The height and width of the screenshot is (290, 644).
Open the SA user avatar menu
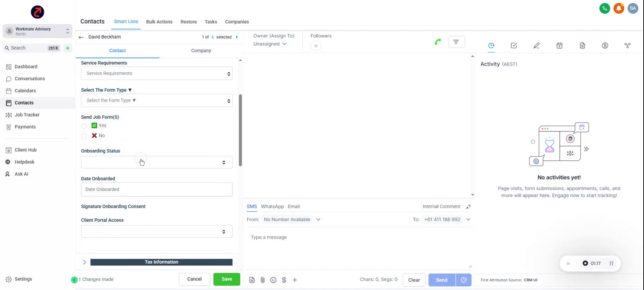tap(633, 8)
